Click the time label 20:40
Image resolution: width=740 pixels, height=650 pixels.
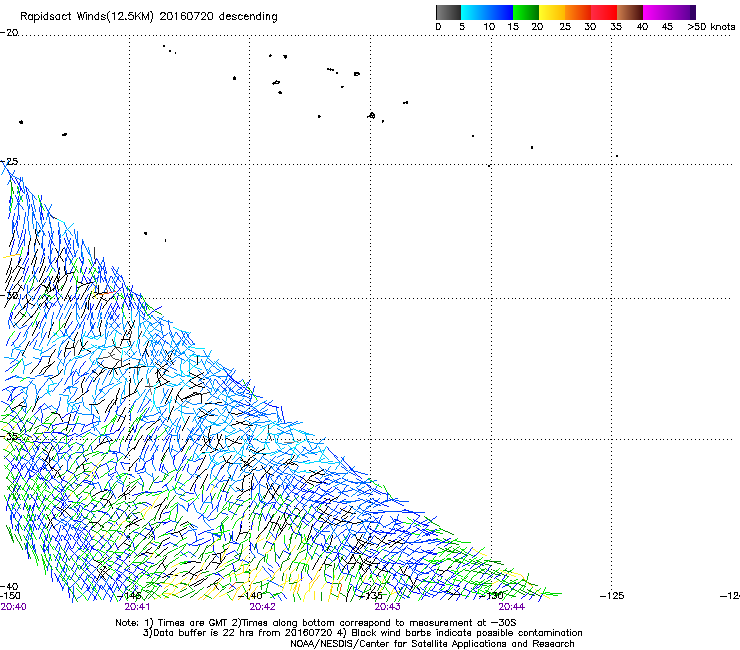(x=14, y=607)
